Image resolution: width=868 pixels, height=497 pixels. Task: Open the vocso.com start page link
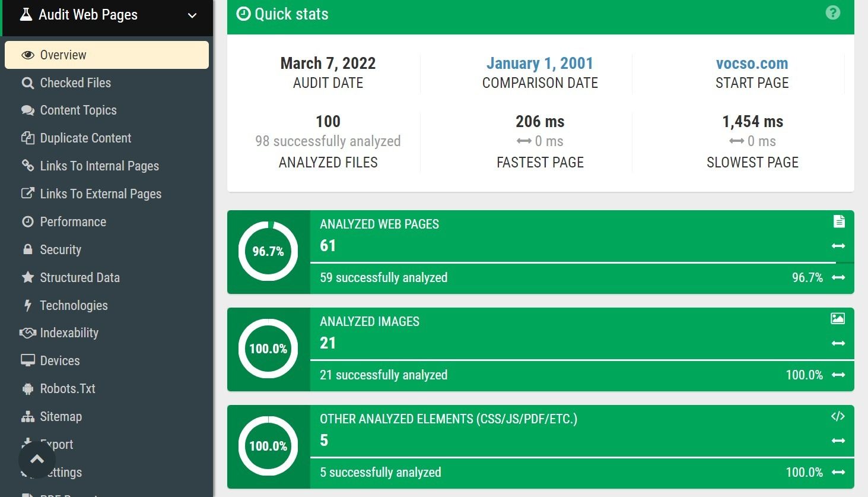click(x=752, y=64)
